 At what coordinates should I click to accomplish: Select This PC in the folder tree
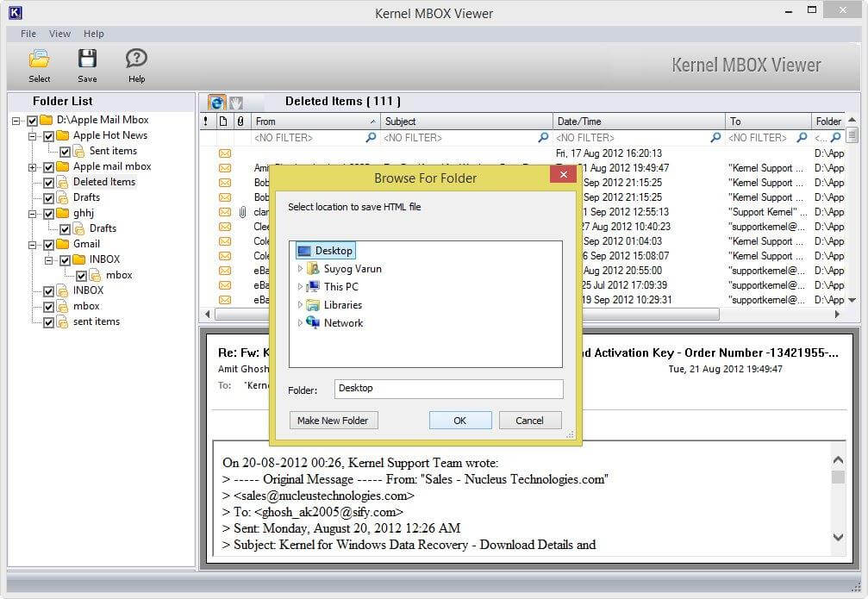333,287
